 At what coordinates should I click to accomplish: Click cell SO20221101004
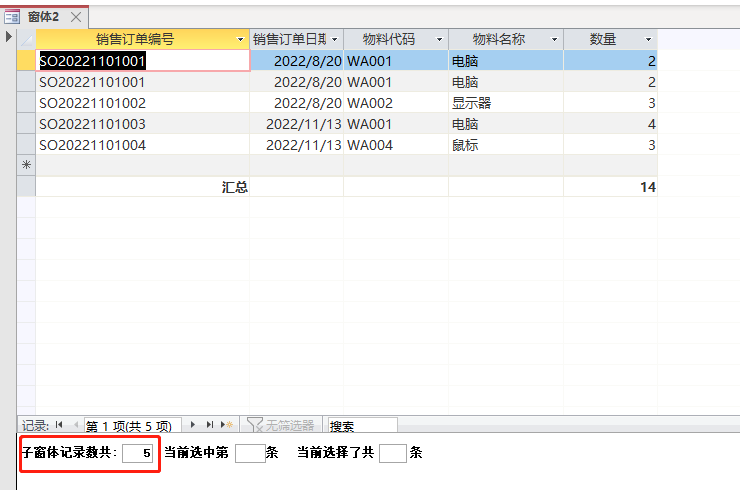click(143, 145)
